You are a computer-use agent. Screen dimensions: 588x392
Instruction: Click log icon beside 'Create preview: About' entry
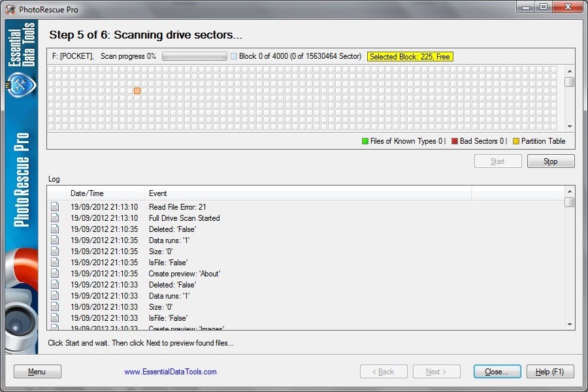point(55,274)
